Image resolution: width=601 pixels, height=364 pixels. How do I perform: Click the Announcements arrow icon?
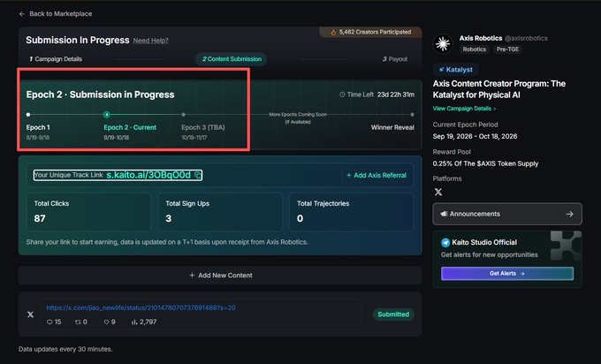click(x=569, y=214)
